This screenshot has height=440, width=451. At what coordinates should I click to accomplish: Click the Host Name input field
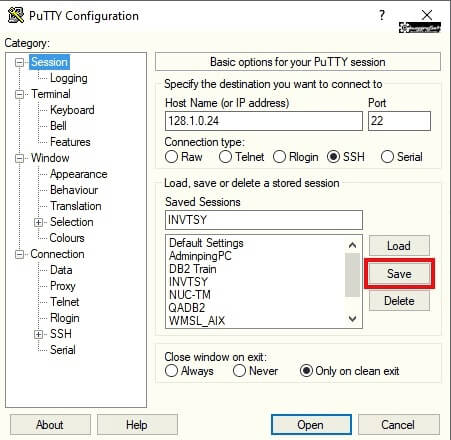[264, 121]
